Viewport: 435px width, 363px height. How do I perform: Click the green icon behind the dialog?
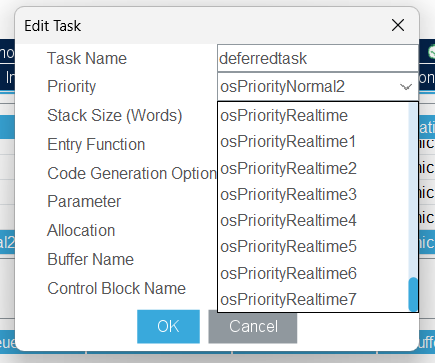[x=431, y=52]
